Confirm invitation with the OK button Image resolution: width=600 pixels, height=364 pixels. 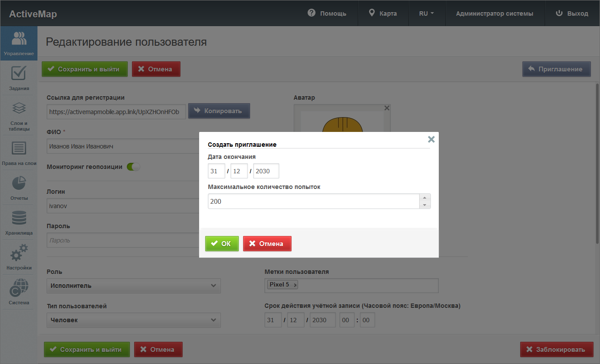point(222,244)
